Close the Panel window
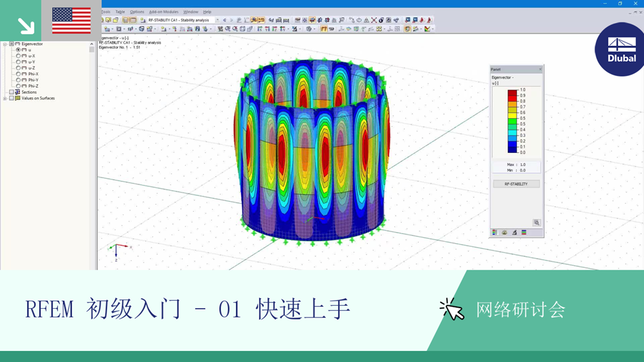 [x=540, y=69]
